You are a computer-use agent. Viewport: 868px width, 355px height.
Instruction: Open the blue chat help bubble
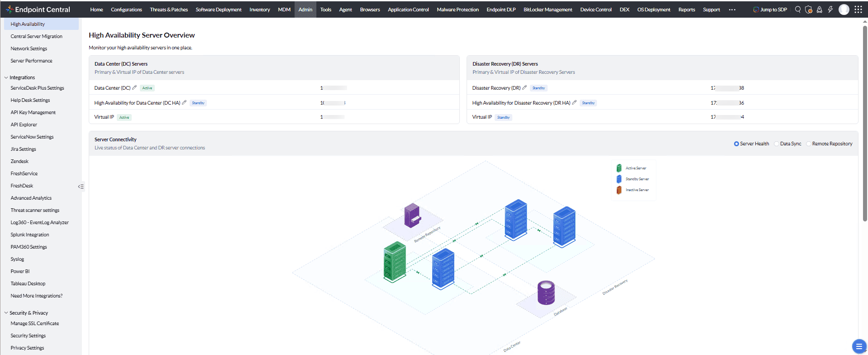(x=858, y=346)
